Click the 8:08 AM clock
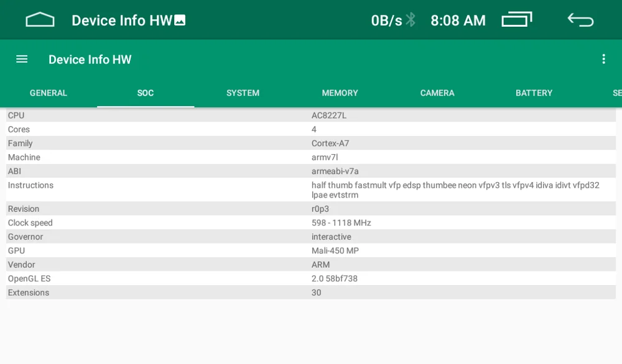 (458, 20)
